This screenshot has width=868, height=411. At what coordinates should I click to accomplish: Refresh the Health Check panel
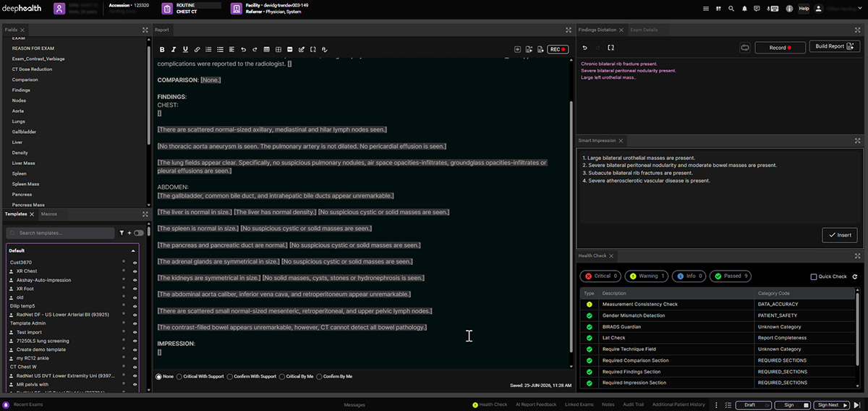click(x=855, y=276)
